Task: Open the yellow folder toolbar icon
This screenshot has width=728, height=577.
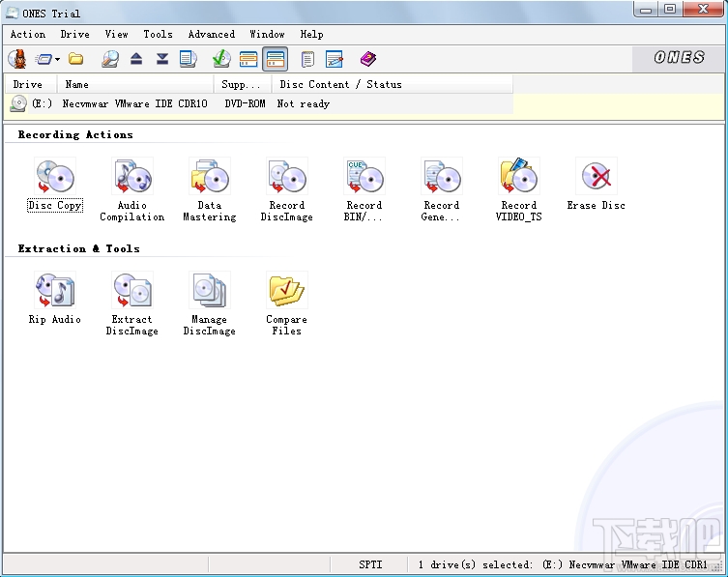Action: coord(76,59)
